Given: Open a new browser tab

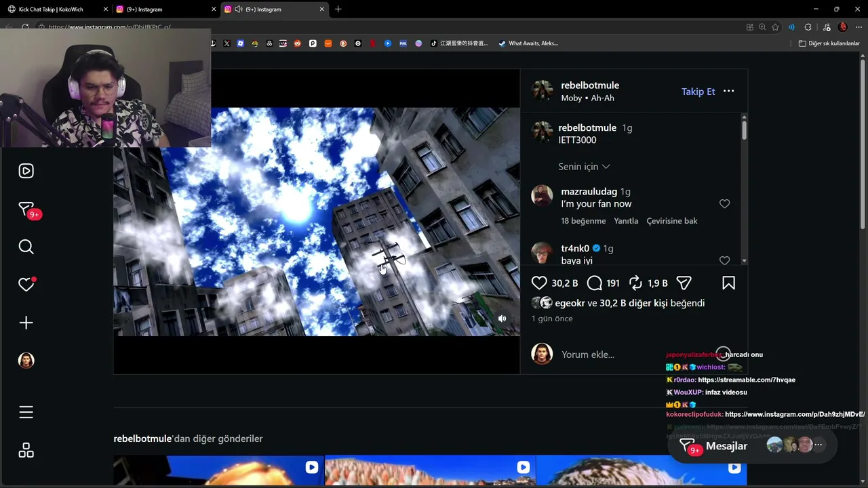Looking at the screenshot, I should tap(338, 9).
